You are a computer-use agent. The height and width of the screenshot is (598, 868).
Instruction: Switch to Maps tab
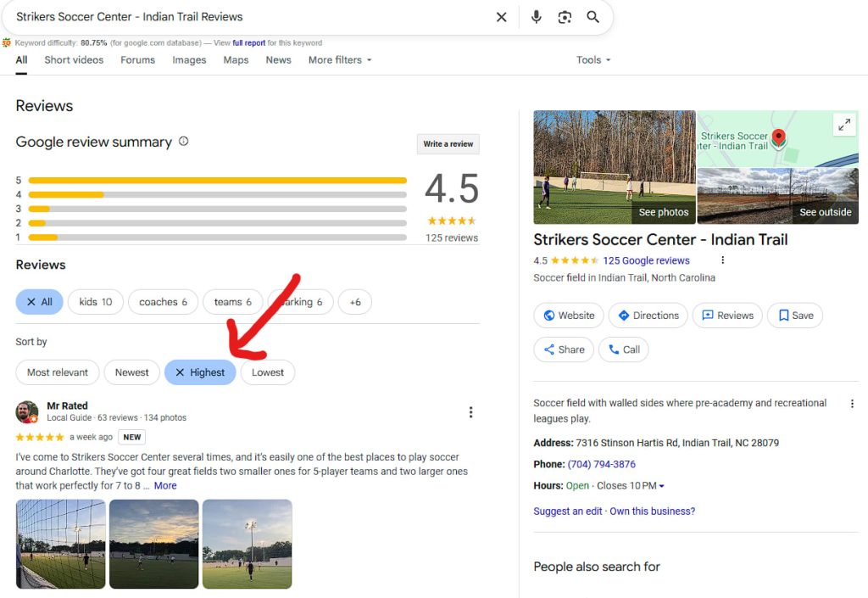pos(236,59)
